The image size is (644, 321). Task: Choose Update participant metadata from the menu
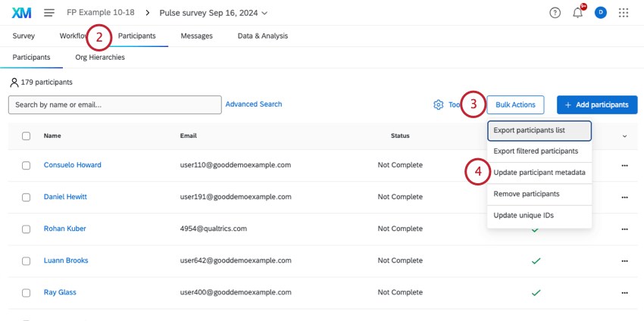(x=539, y=173)
